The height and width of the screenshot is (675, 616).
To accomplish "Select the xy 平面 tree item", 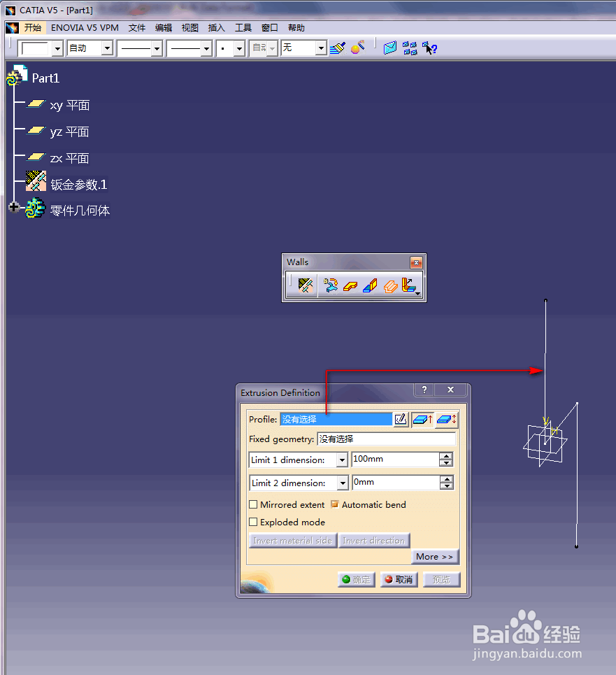I will click(70, 106).
